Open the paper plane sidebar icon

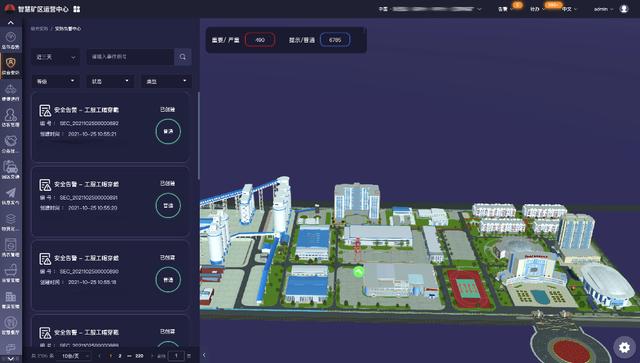pyautogui.click(x=11, y=196)
